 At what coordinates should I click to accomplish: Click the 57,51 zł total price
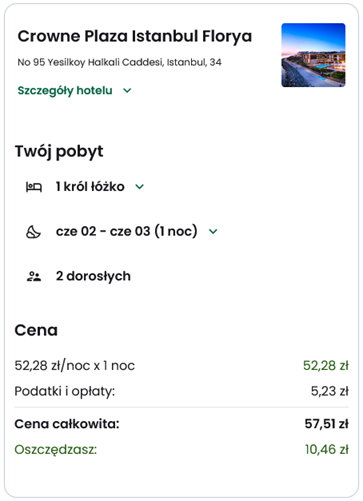(x=327, y=424)
